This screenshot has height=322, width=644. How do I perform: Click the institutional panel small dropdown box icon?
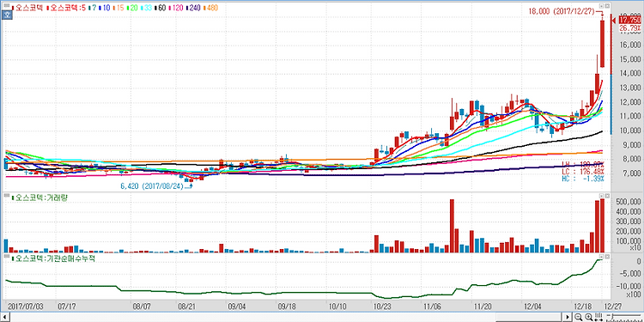601,256
